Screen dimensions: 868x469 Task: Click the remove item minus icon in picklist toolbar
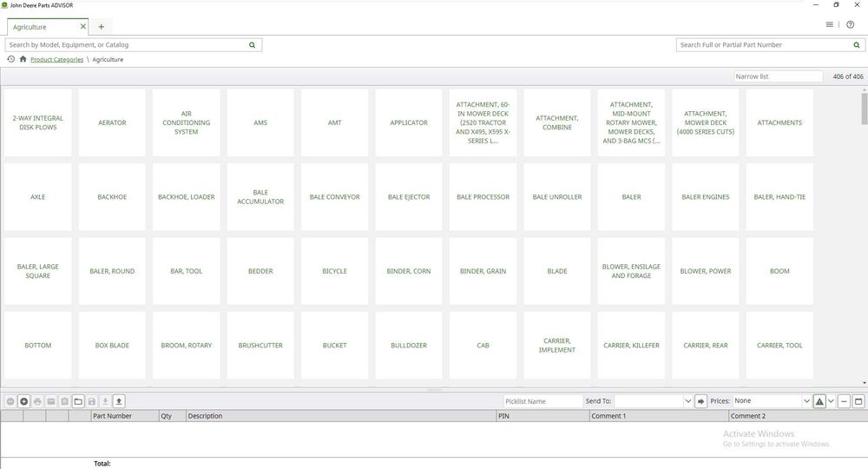10,401
